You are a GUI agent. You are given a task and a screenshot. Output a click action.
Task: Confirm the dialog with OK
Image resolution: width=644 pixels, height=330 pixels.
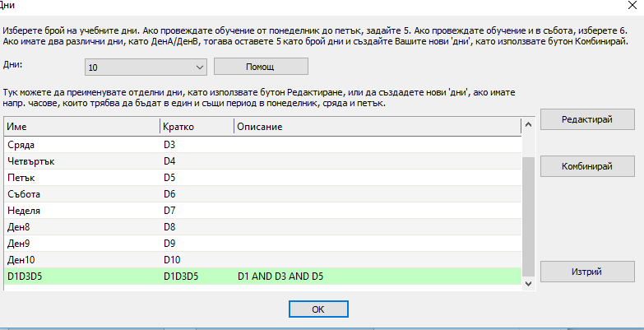pos(317,309)
